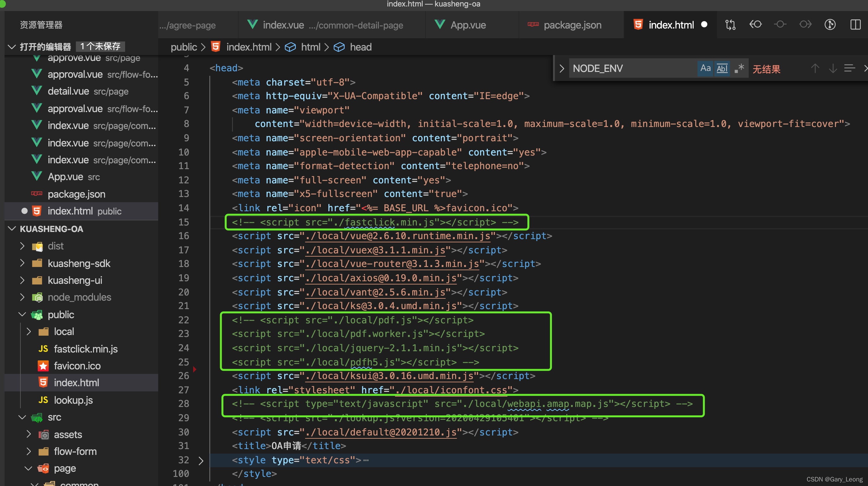This screenshot has height=486, width=868.
Task: Expand the dist folder
Action: pyautogui.click(x=22, y=246)
